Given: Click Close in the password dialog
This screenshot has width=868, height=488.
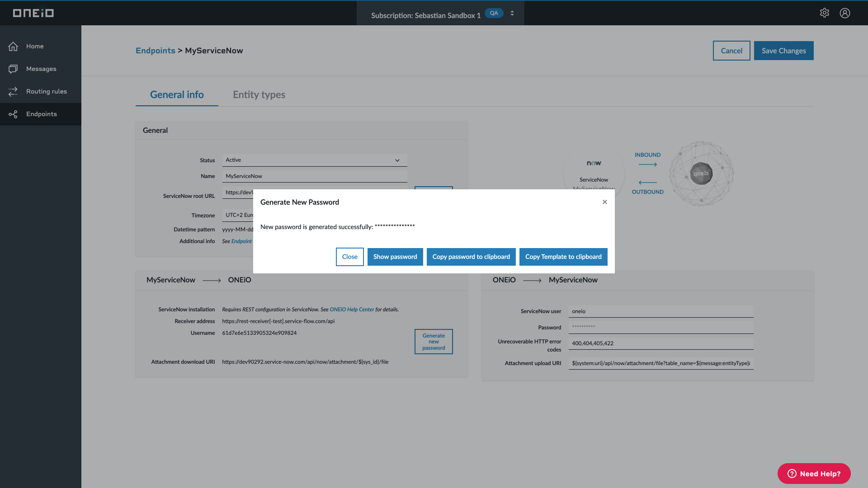Looking at the screenshot, I should tap(350, 257).
